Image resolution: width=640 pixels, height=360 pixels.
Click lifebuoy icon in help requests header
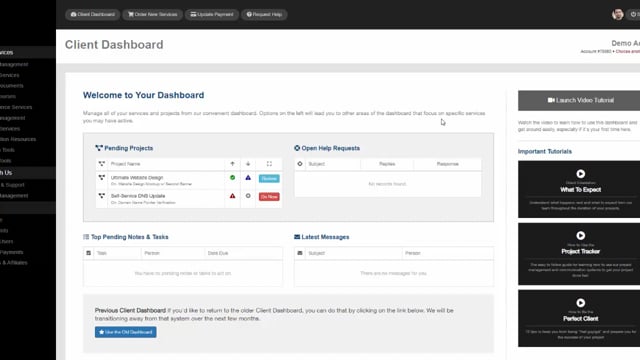click(x=300, y=164)
